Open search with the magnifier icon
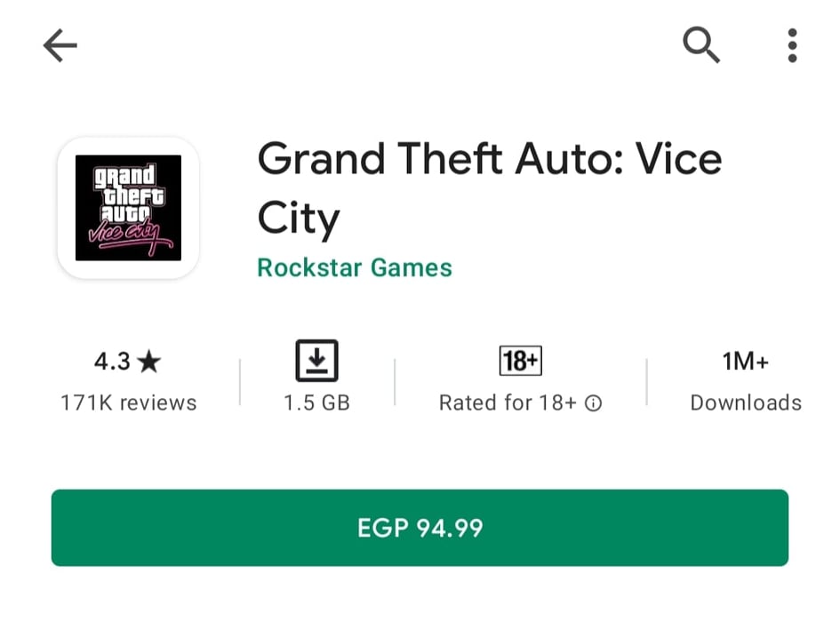Screen dimensions: 840x630 701,45
